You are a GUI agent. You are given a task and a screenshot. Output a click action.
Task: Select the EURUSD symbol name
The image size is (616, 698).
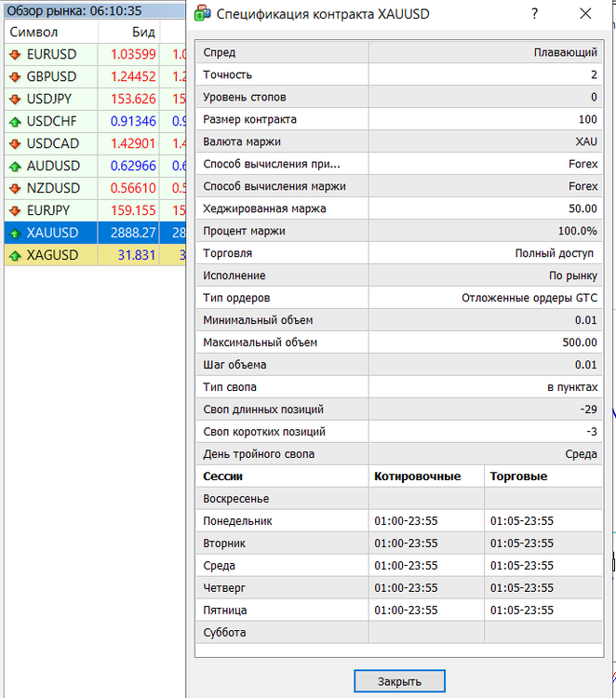[51, 54]
